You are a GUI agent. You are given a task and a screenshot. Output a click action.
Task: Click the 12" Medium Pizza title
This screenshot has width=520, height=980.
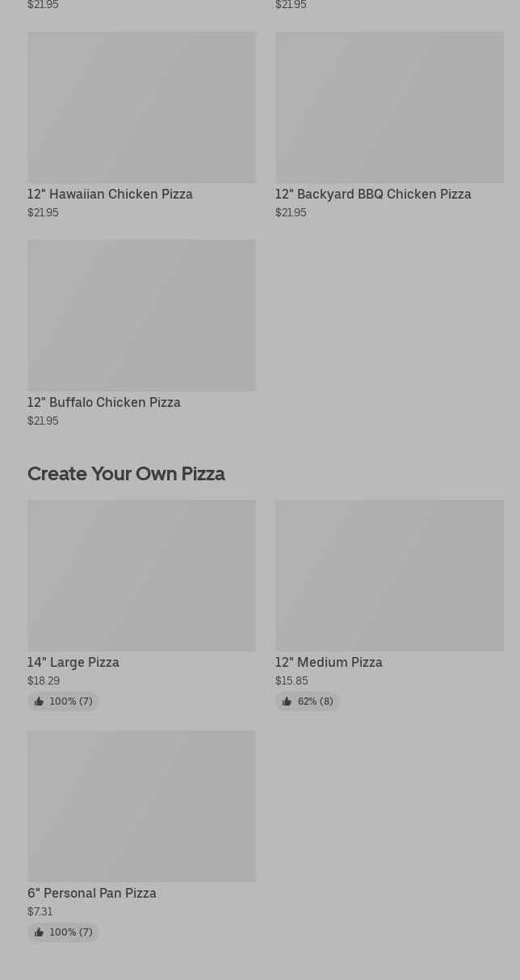tap(329, 663)
